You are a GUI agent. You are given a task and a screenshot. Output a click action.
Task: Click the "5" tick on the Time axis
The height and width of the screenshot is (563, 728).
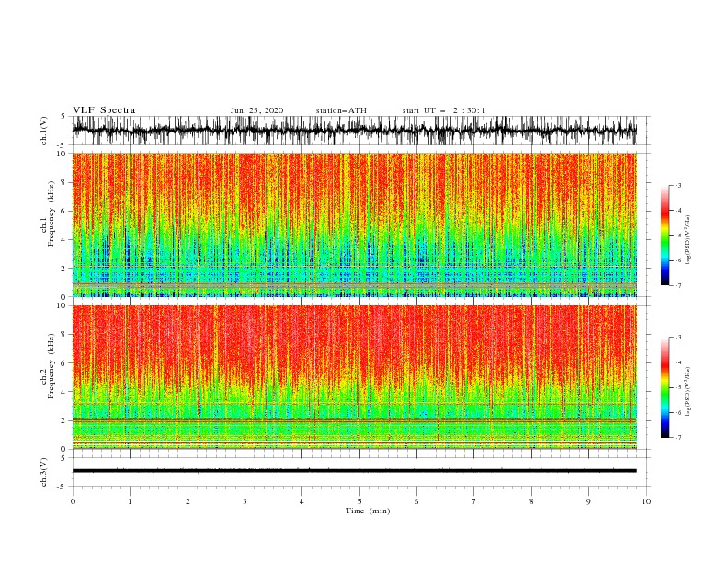359,501
